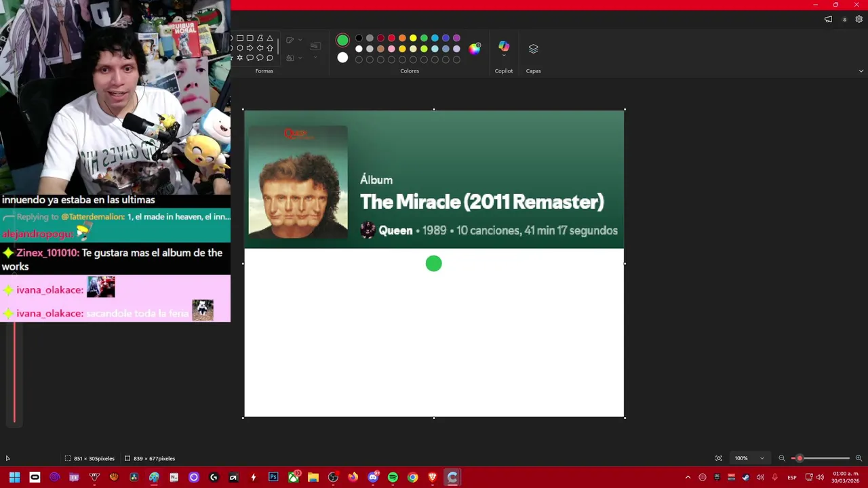This screenshot has width=868, height=488.
Task: Open Brave browser from the taskbar
Action: tap(433, 477)
